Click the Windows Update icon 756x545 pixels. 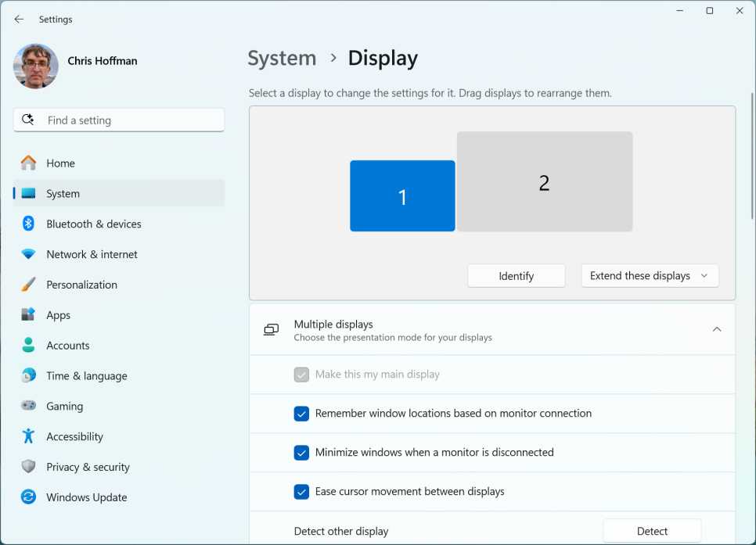point(28,497)
